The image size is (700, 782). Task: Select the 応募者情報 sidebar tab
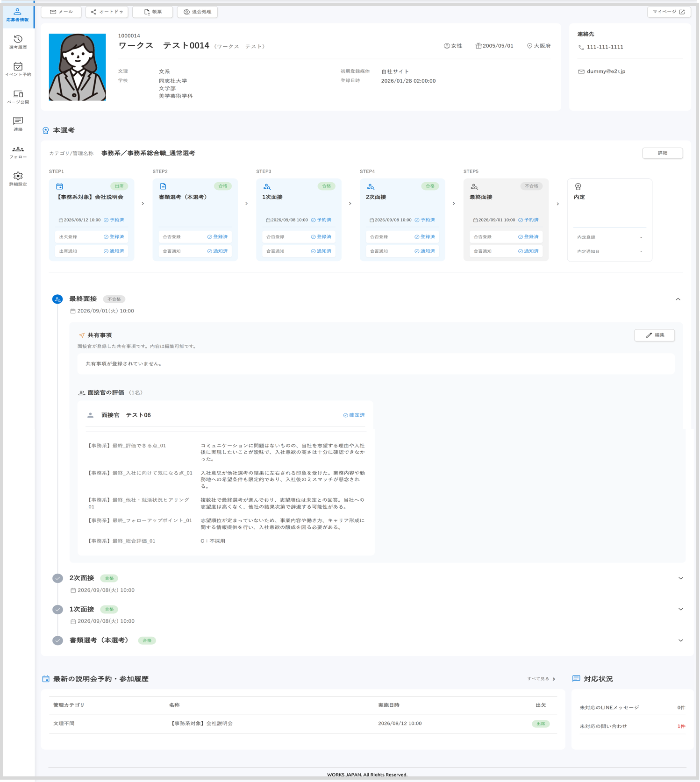(18, 15)
